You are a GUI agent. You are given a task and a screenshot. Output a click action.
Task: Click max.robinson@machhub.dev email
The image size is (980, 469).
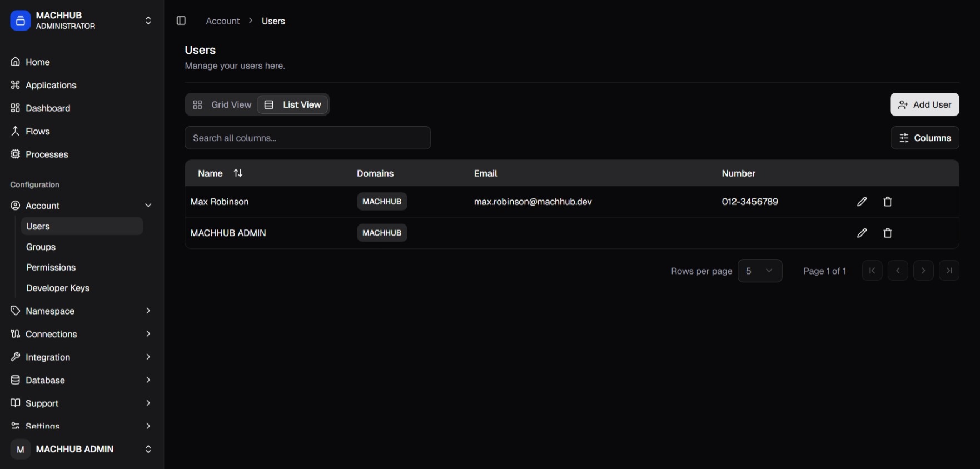[x=533, y=202]
